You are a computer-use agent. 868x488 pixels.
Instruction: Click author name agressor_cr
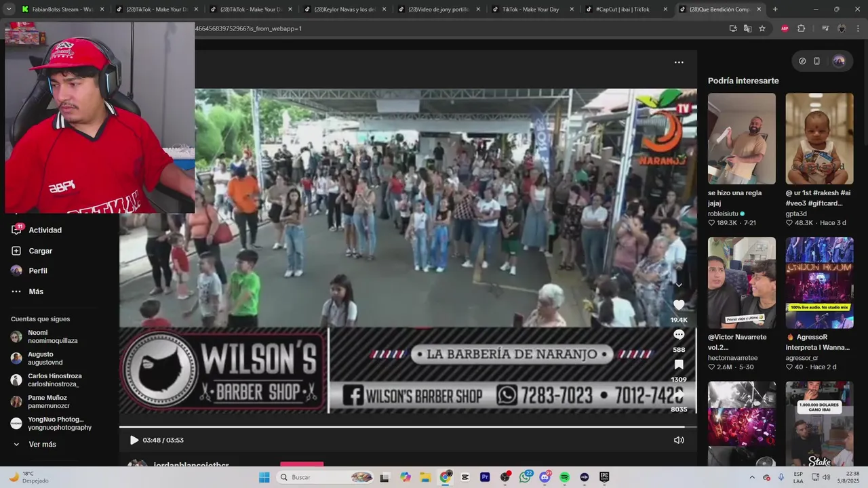point(802,358)
